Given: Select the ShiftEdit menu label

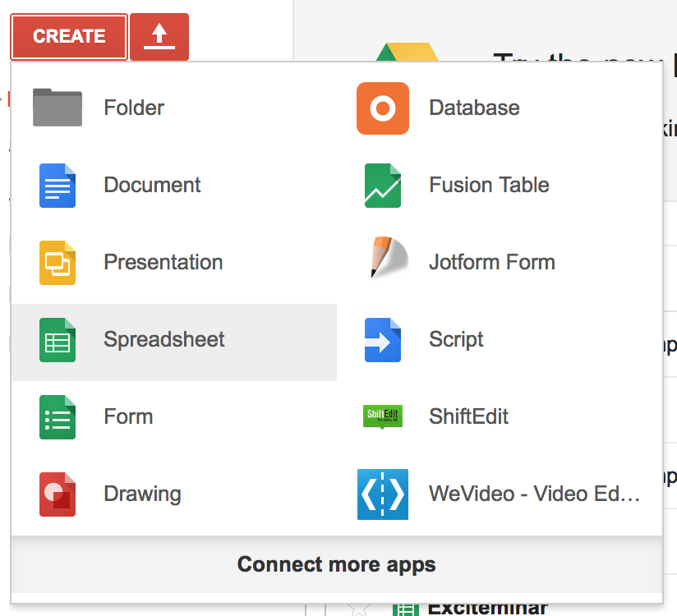Looking at the screenshot, I should 468,416.
